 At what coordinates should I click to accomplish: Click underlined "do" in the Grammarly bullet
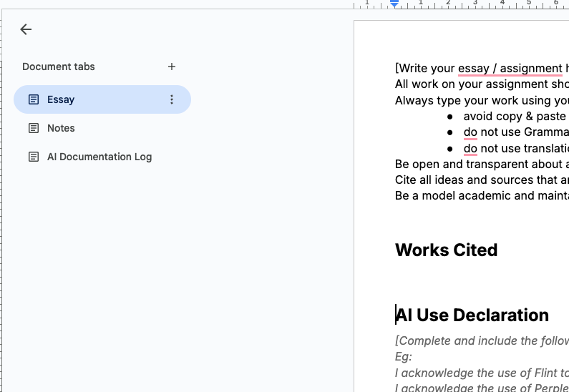click(470, 132)
